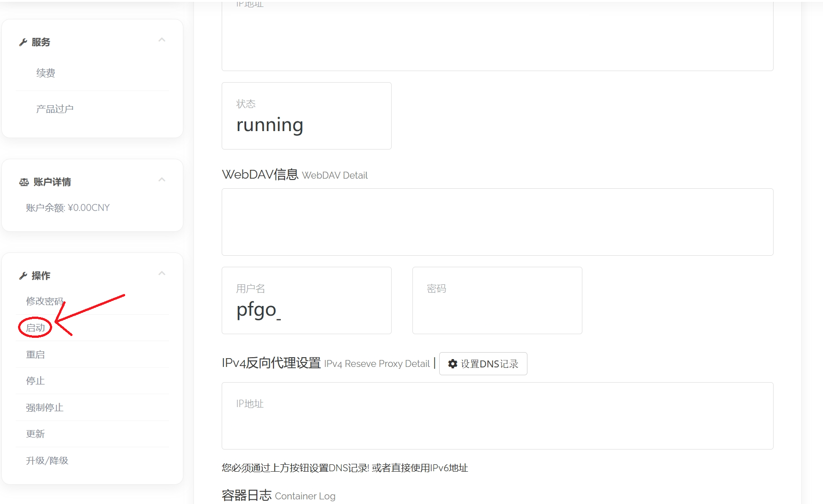Viewport: 823px width, 504px height.
Task: Click 启动 to start the container
Action: tap(36, 328)
